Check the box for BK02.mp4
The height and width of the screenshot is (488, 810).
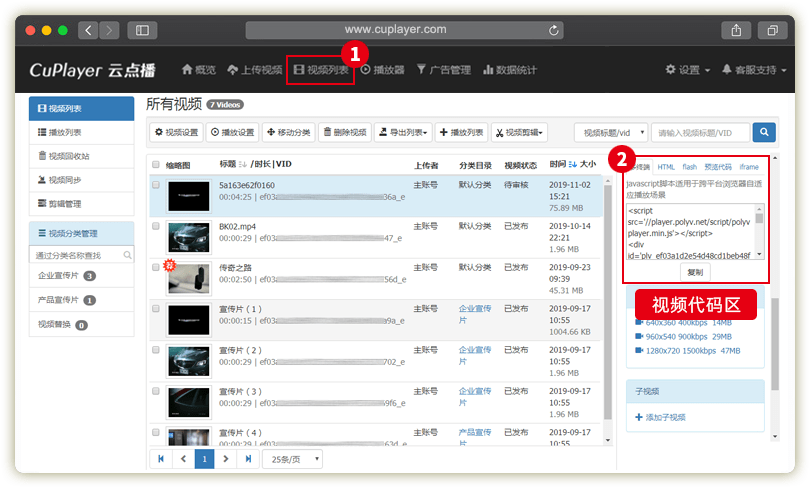156,227
